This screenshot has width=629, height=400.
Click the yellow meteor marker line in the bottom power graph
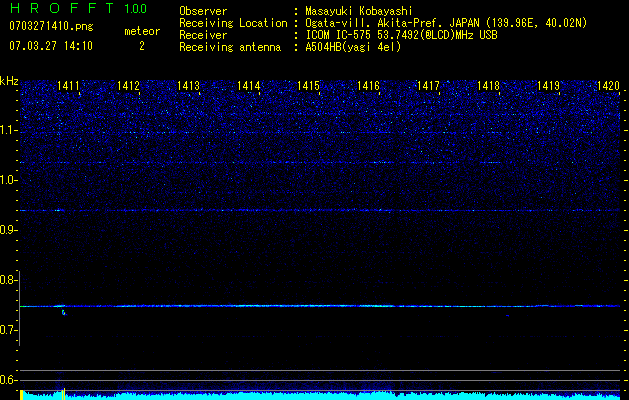coord(63,394)
